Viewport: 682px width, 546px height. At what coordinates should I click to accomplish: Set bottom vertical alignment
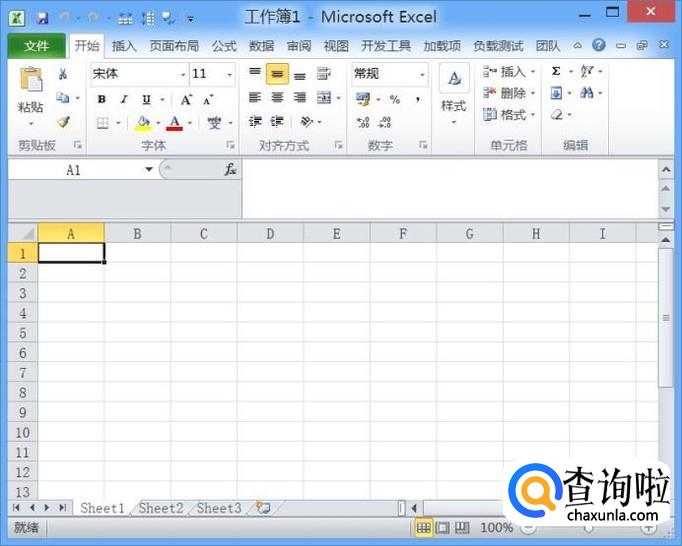(x=300, y=75)
